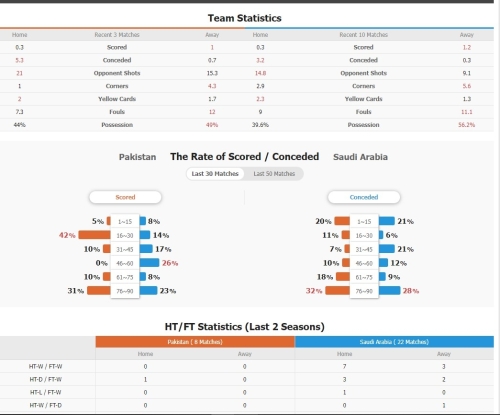Open the Pakistan team name link
500x415 pixels.
pos(137,157)
